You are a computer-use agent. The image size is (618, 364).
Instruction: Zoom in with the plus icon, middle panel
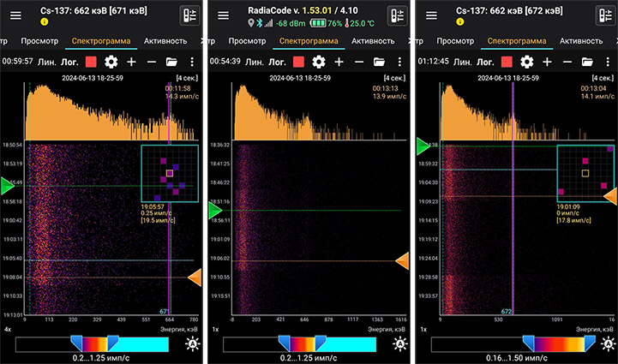[x=339, y=62]
